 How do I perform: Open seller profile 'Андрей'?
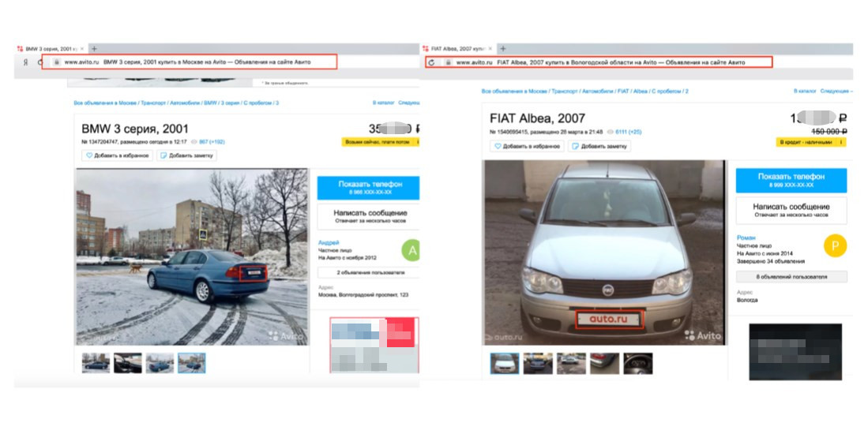tap(329, 243)
